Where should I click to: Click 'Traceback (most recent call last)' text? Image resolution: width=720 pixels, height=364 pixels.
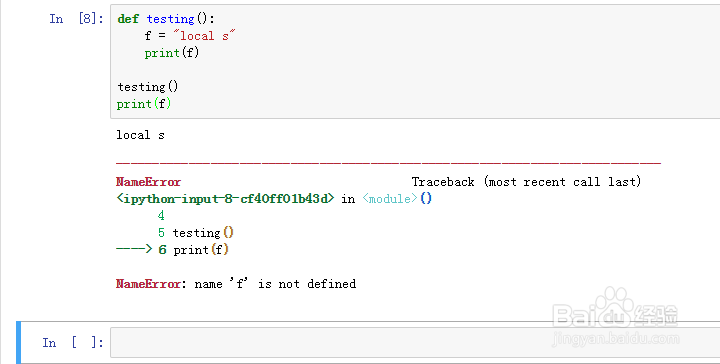(526, 182)
